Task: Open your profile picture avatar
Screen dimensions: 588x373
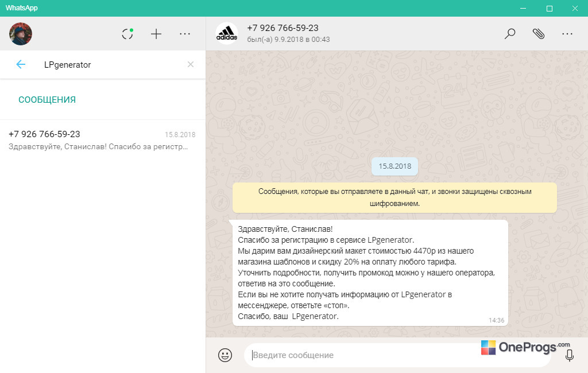Action: [21, 34]
